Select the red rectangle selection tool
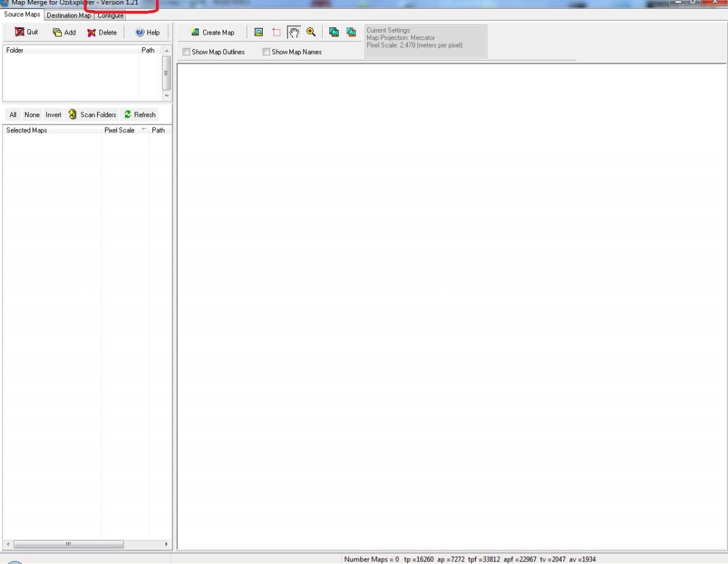Image resolution: width=728 pixels, height=564 pixels. click(x=276, y=33)
